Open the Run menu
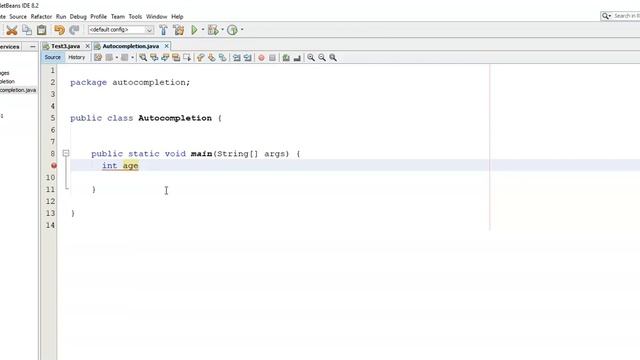 [x=61, y=17]
